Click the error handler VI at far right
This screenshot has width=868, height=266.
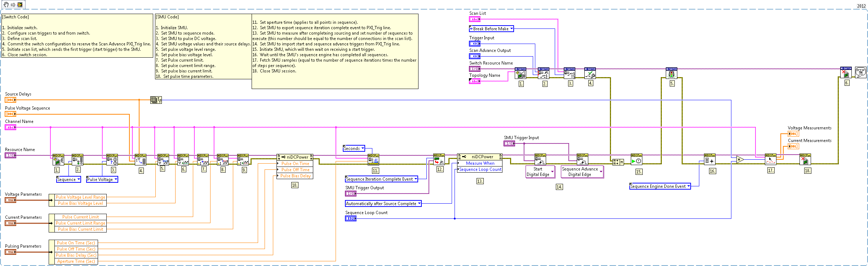[x=861, y=72]
